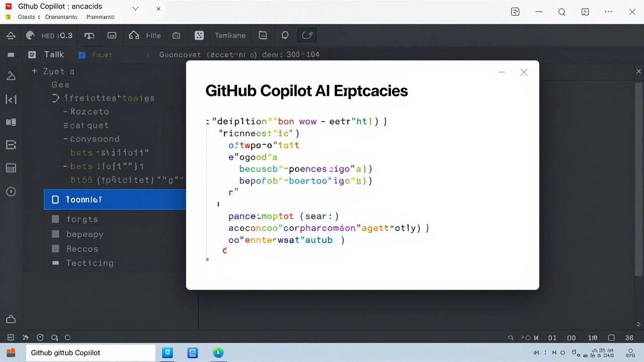Click the book icon in left sidebar
Image resolution: width=644 pixels, height=362 pixels.
click(11, 122)
